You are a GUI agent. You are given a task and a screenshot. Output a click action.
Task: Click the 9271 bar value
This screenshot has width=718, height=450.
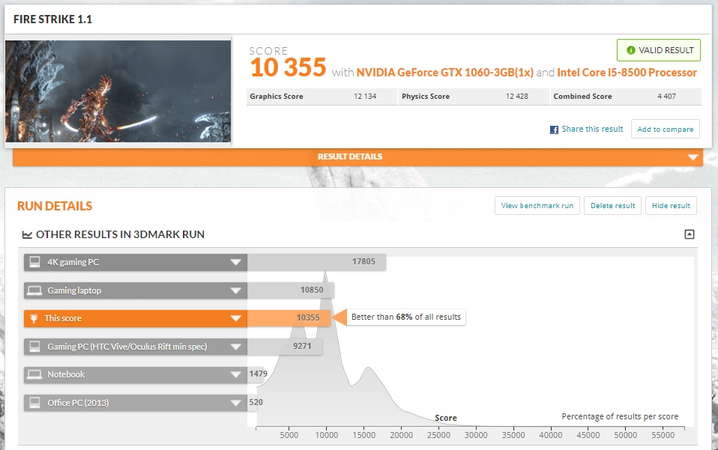coord(302,346)
